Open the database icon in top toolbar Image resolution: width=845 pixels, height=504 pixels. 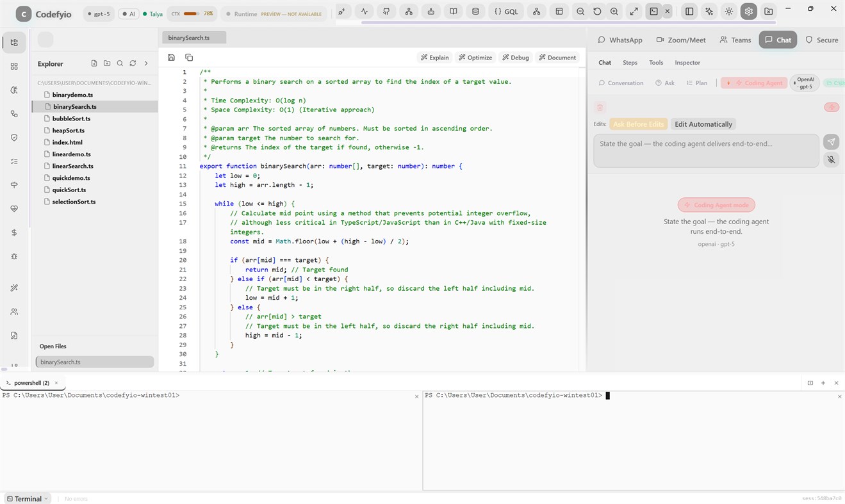point(475,12)
